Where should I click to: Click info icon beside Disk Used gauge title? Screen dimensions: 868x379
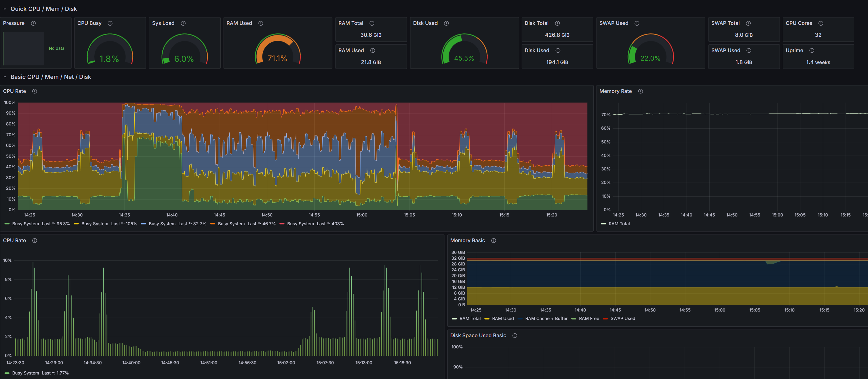click(x=446, y=23)
